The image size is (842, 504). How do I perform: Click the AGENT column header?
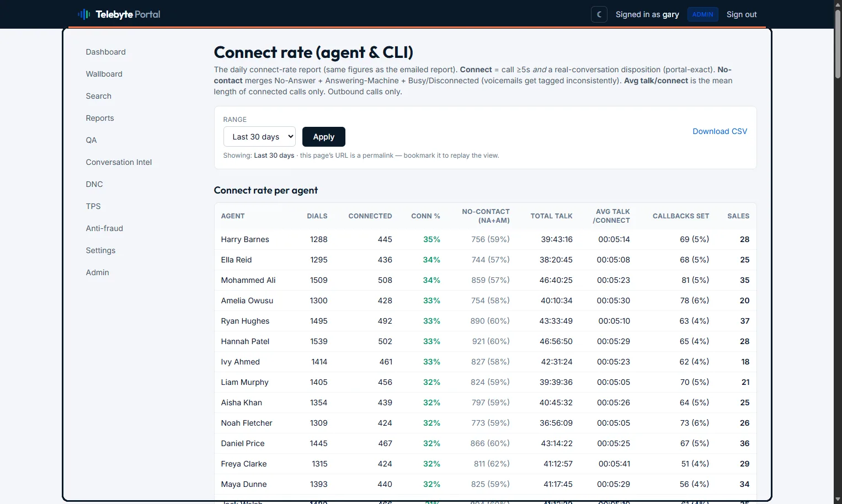(x=233, y=216)
